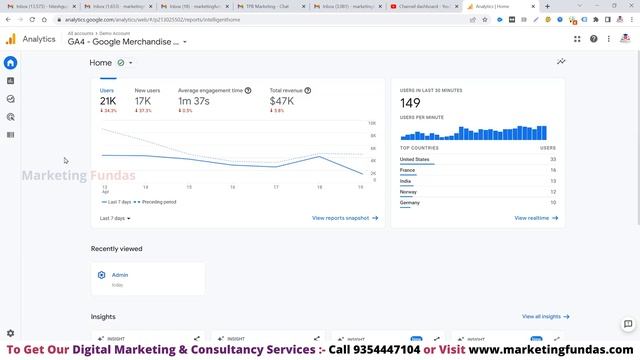Click the France country row

tap(478, 170)
